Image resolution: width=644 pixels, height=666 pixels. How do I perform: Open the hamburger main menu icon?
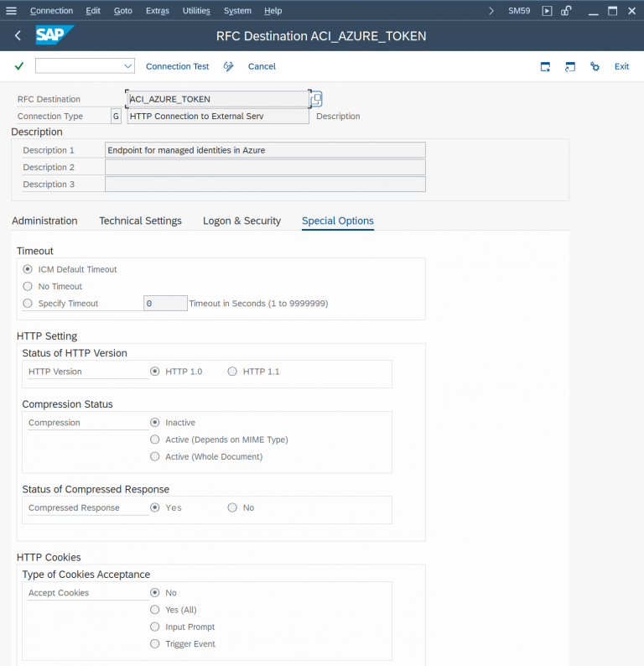pos(11,11)
